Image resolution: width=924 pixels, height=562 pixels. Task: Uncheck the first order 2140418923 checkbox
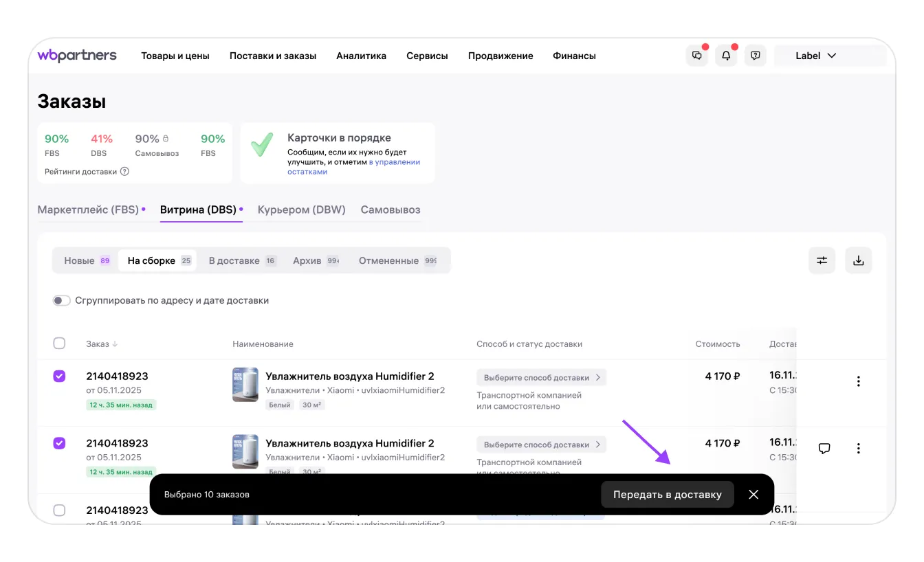tap(59, 376)
